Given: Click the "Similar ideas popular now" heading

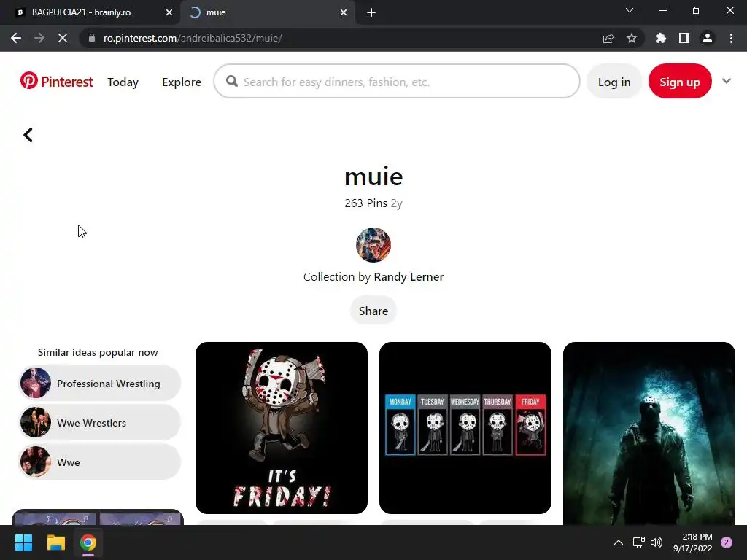Looking at the screenshot, I should pos(98,352).
